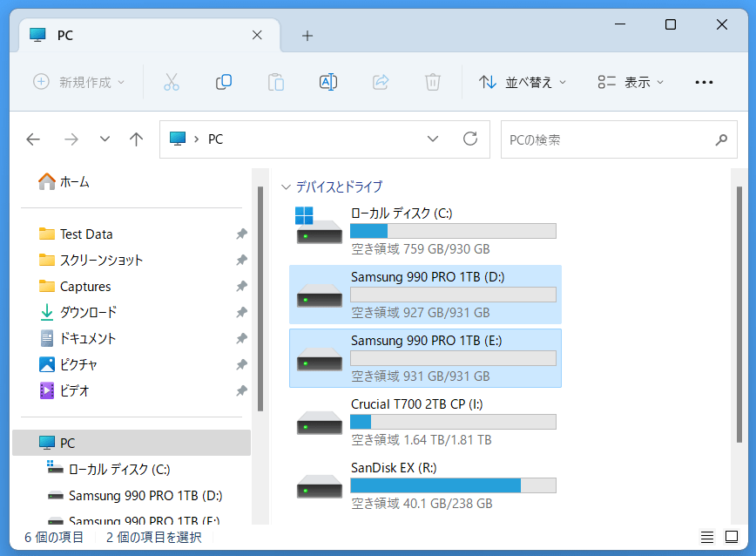The width and height of the screenshot is (756, 556).
Task: Open the 並べ替え sort dropdown
Action: coord(523,82)
